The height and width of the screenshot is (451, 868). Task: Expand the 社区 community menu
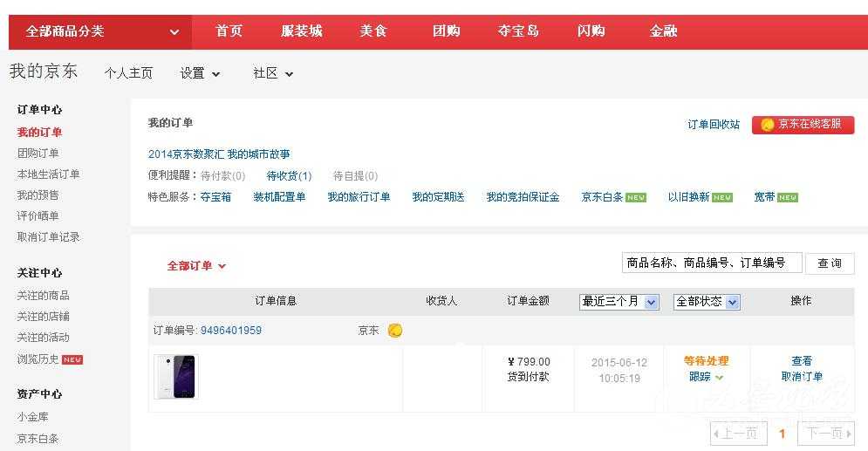(x=273, y=73)
